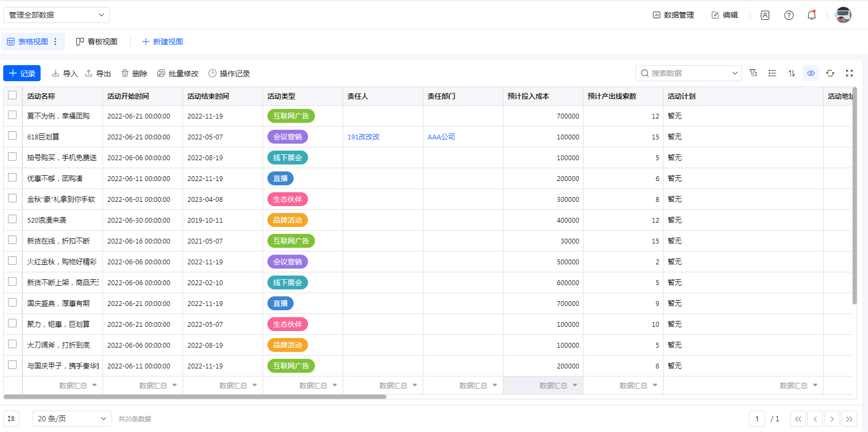Open the 管理全部数据 dropdown
The image size is (868, 432).
pyautogui.click(x=57, y=15)
